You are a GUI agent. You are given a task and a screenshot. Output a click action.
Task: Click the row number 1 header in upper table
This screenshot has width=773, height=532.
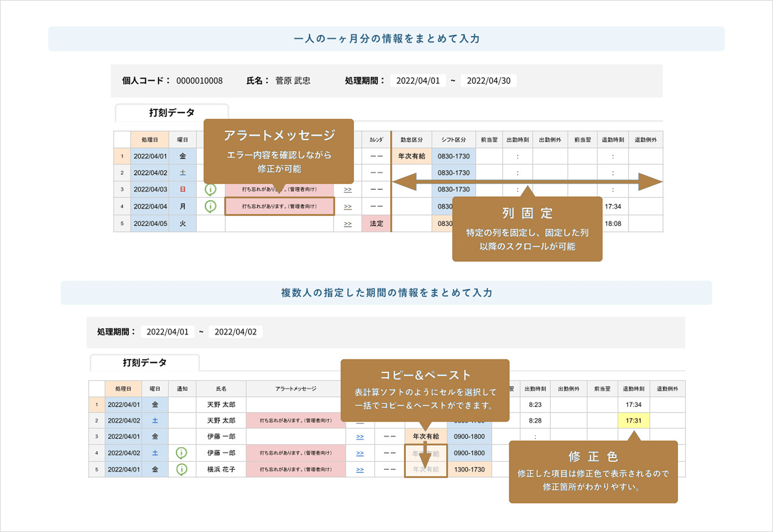point(122,156)
